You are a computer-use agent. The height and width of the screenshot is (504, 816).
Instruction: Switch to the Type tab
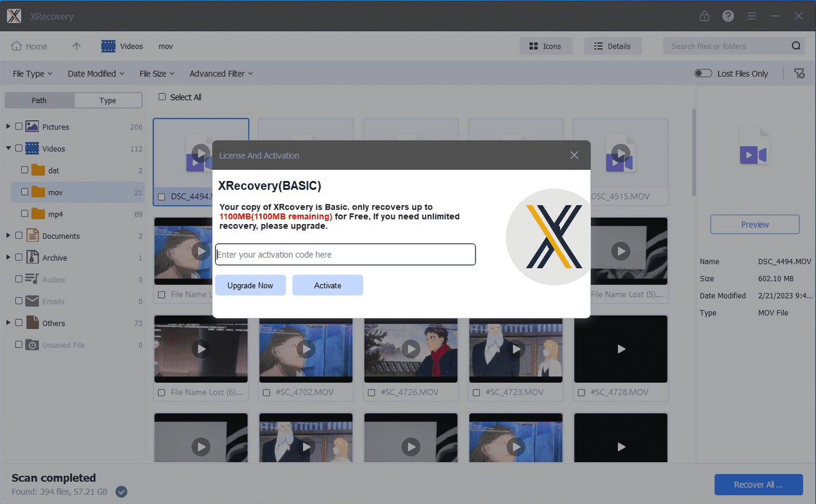108,100
